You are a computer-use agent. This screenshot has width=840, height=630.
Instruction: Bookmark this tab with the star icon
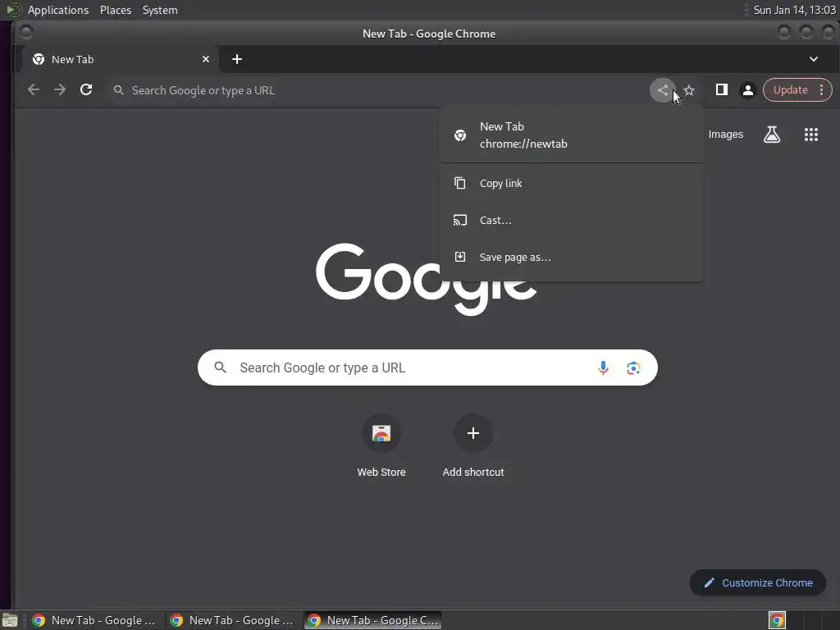pyautogui.click(x=689, y=90)
